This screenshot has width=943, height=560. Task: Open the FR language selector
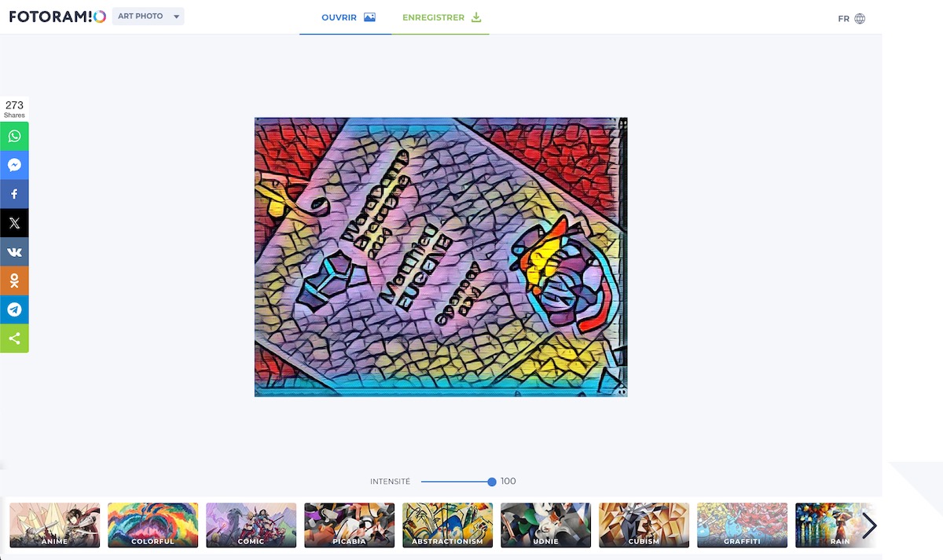point(852,18)
